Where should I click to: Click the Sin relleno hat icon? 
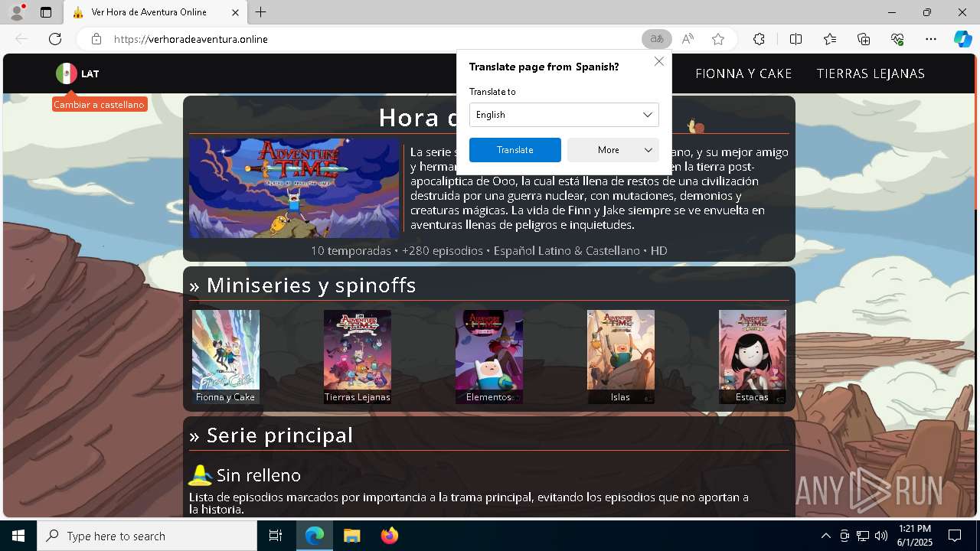tap(201, 475)
